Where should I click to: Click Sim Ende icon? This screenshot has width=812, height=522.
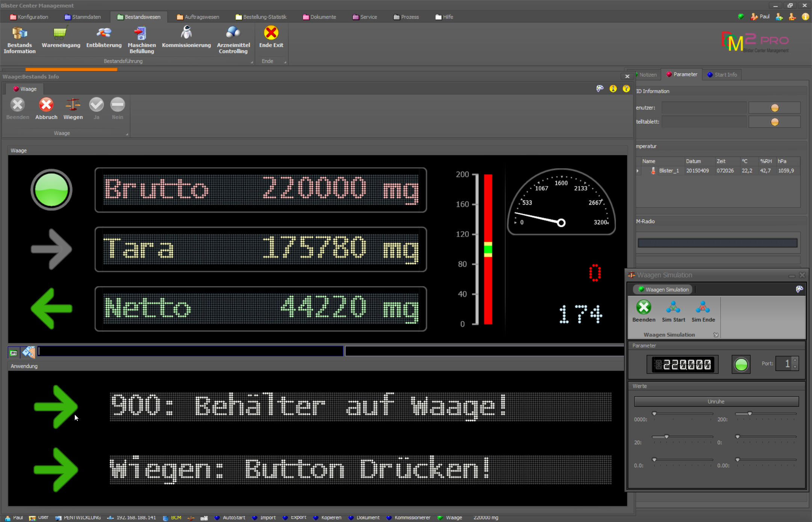[x=703, y=308]
